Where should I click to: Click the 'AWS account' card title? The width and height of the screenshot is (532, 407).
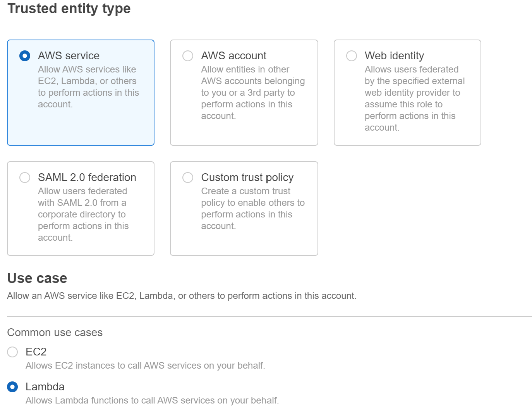pos(233,56)
